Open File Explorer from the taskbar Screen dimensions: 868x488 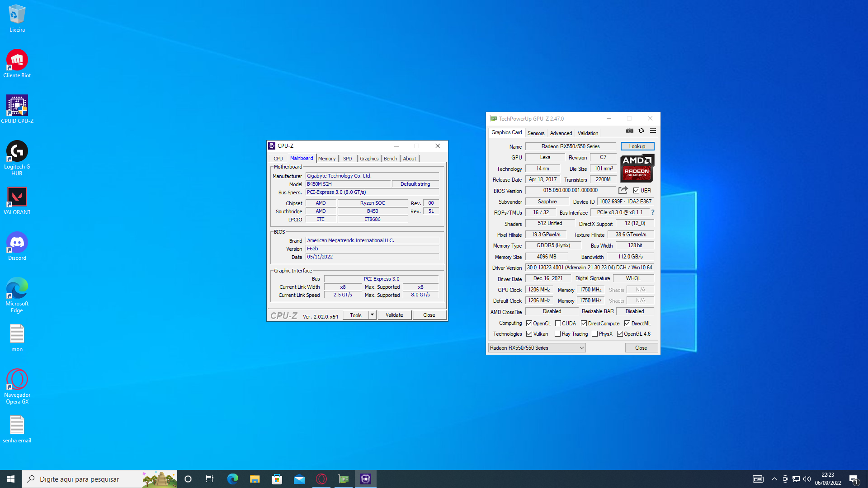[255, 479]
